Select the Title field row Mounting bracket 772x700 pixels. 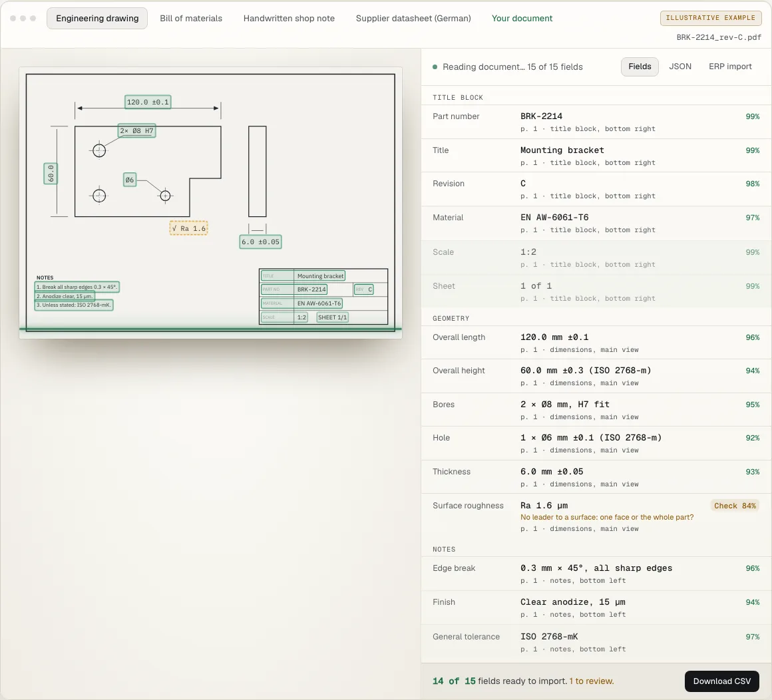click(596, 156)
